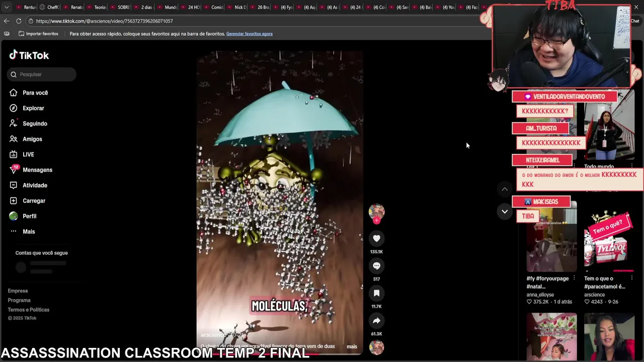Click the 517 comments count
The height and width of the screenshot is (362, 644).
pos(376,279)
